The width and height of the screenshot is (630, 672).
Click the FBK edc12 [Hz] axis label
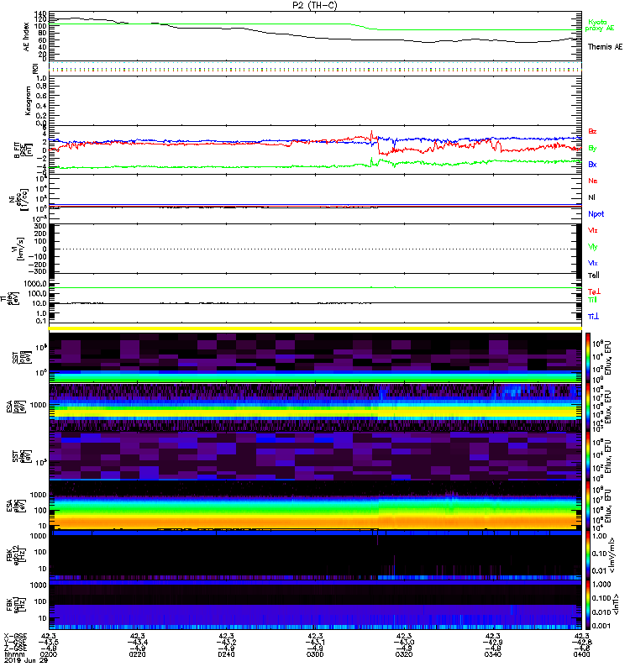coord(16,554)
